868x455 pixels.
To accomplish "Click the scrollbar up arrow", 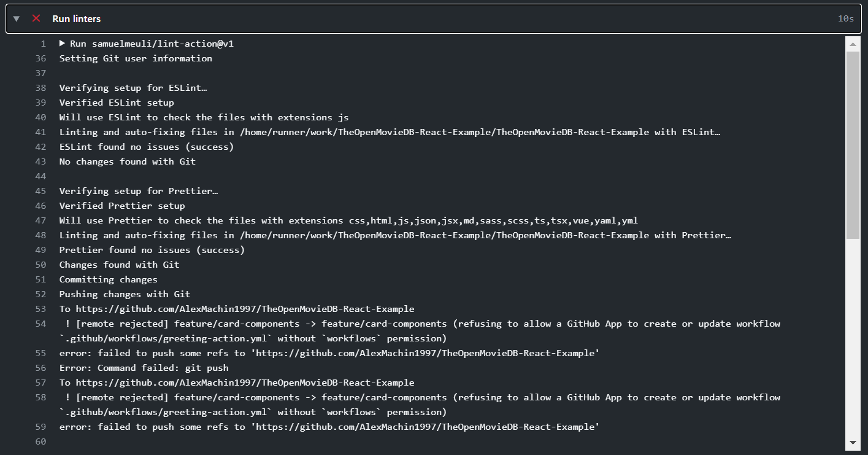I will [853, 44].
